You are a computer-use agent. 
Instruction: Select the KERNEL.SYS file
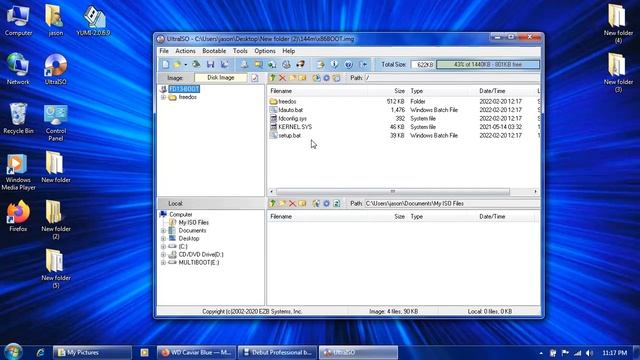tap(295, 127)
